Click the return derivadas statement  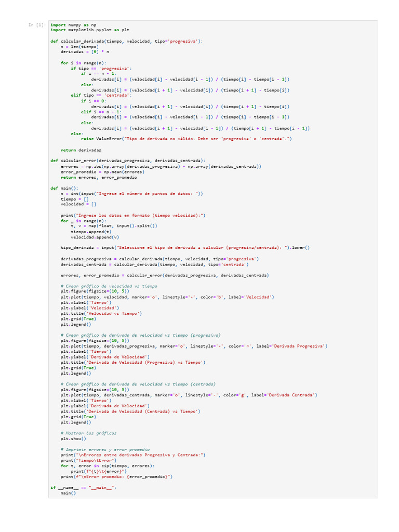(81, 150)
